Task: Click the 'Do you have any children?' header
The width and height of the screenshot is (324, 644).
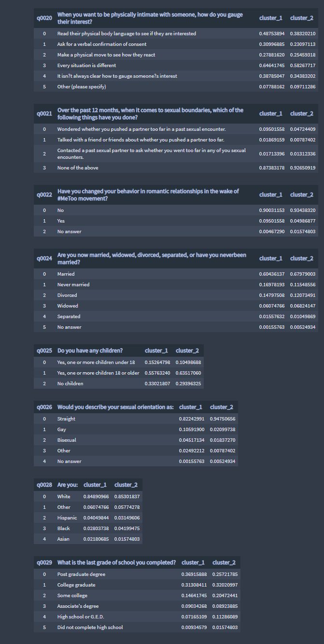Action: (x=98, y=350)
